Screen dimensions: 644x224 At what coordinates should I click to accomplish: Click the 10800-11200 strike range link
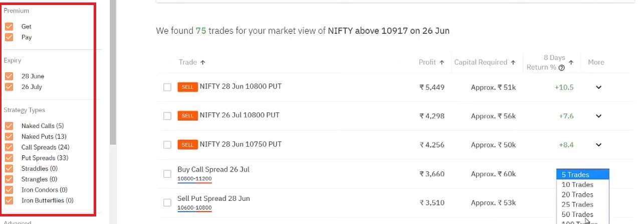[194, 179]
